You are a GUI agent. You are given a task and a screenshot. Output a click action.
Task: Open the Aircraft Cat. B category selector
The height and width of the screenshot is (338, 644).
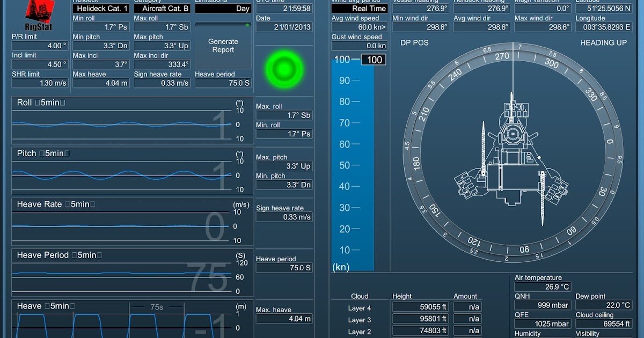162,8
